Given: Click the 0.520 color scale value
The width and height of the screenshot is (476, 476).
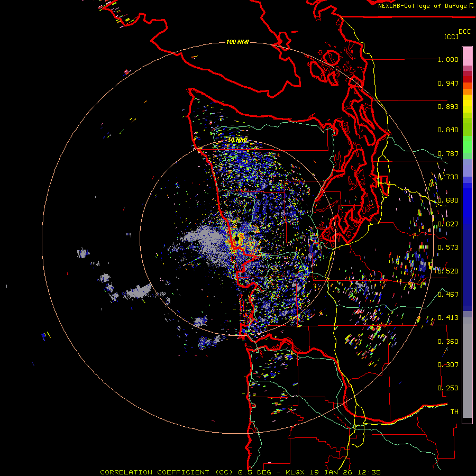Looking at the screenshot, I should coord(448,271).
